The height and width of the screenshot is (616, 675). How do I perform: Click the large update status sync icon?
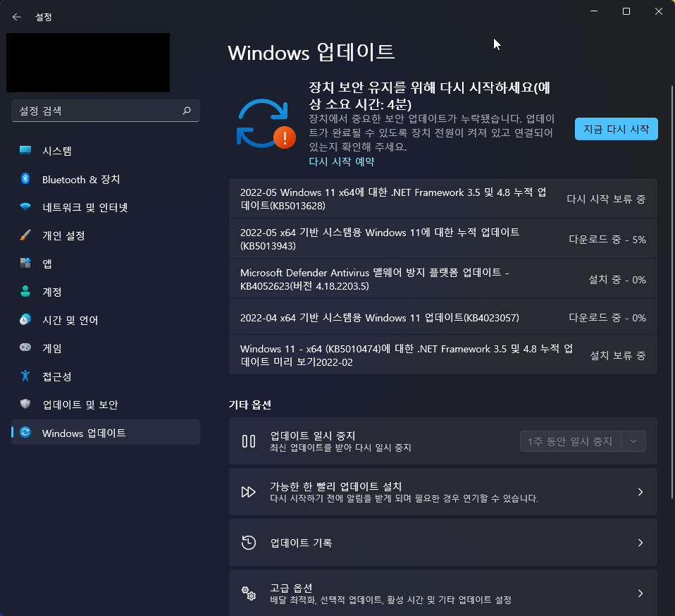point(266,124)
